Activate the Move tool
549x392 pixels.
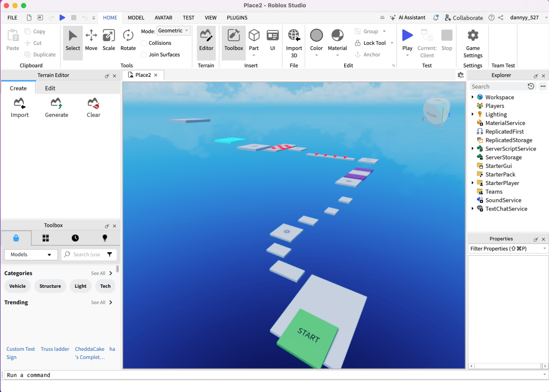(x=91, y=41)
